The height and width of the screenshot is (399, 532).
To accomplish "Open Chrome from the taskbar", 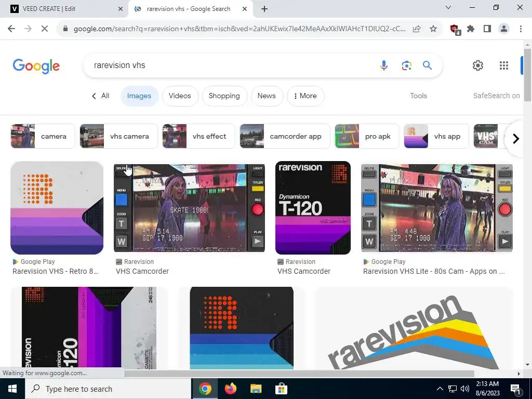I will click(205, 389).
